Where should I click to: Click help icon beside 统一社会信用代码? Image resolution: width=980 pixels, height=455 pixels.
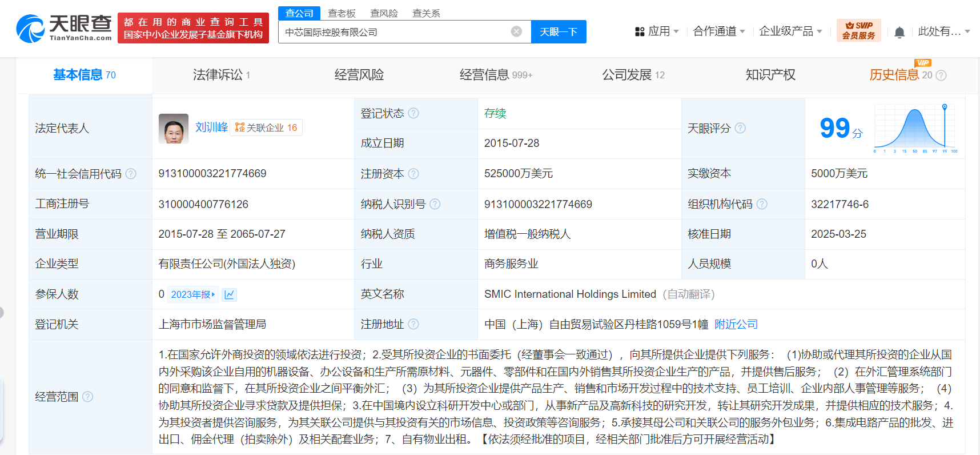(x=131, y=174)
